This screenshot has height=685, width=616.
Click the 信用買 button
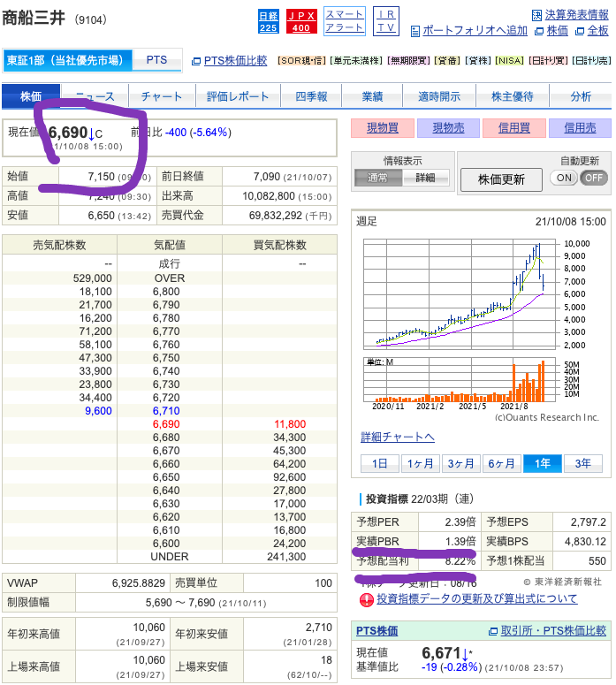514,128
